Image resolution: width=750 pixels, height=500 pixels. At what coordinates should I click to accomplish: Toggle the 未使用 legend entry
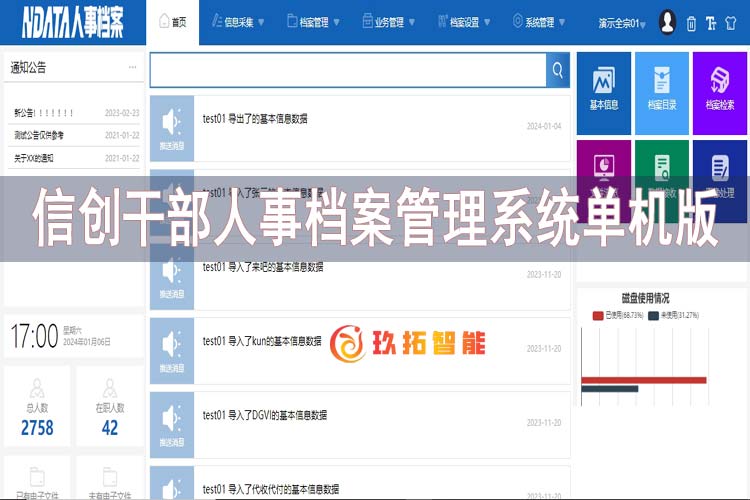[673, 315]
